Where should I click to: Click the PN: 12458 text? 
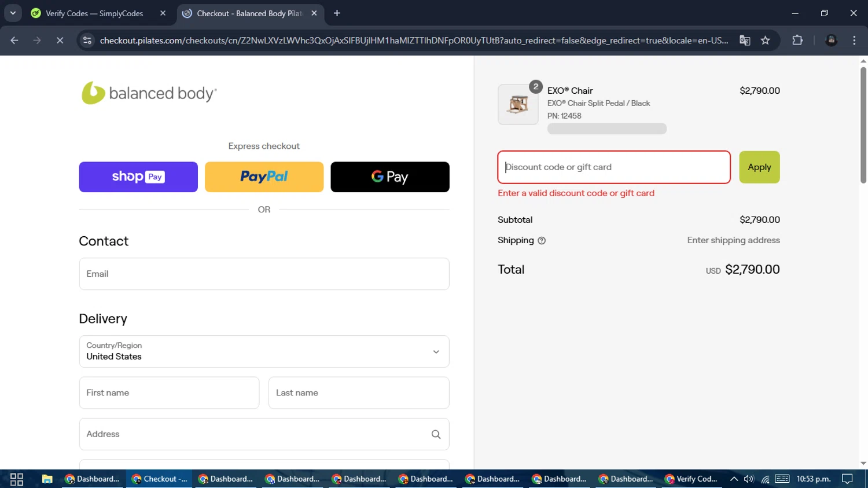564,116
